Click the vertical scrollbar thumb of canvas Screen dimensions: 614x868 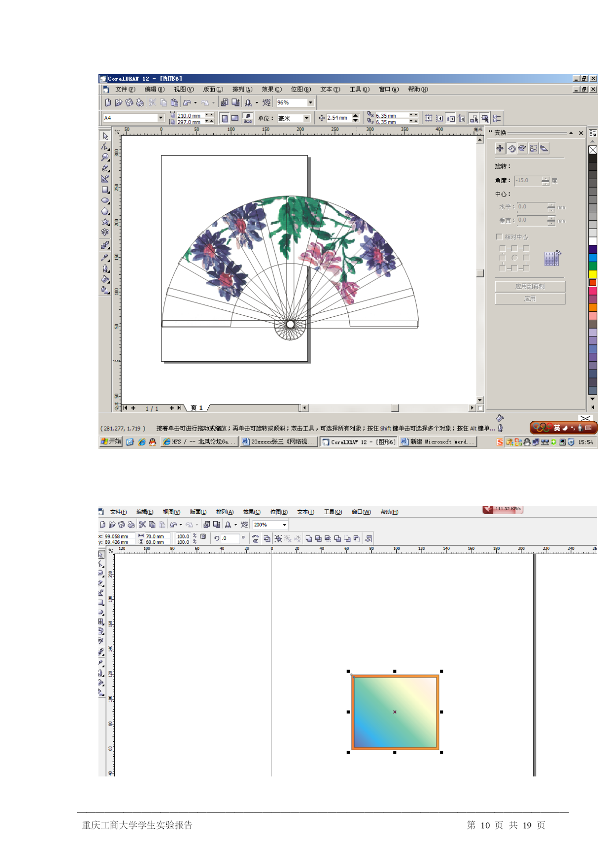[x=480, y=273]
